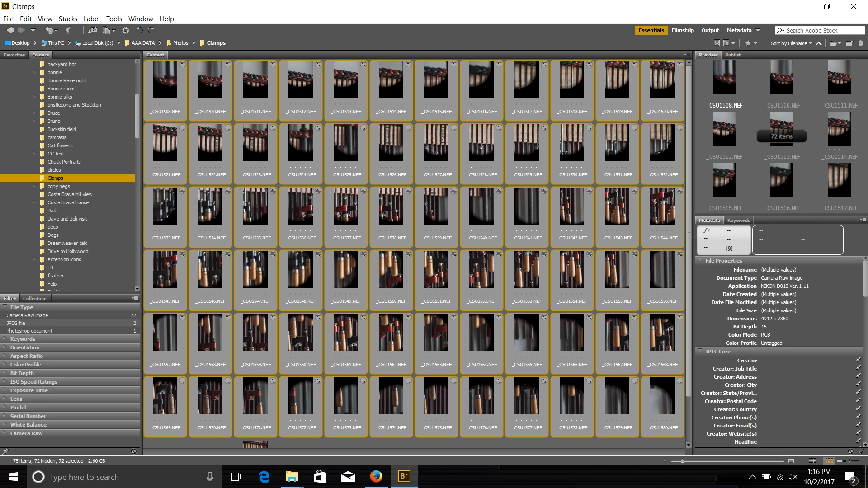
Task: Click the boomerang return-to-app icon
Action: [69, 30]
